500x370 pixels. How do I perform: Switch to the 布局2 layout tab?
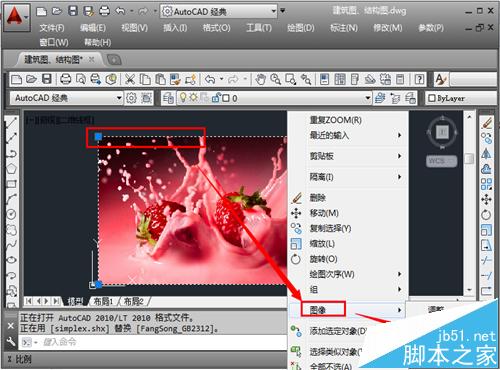tap(133, 302)
